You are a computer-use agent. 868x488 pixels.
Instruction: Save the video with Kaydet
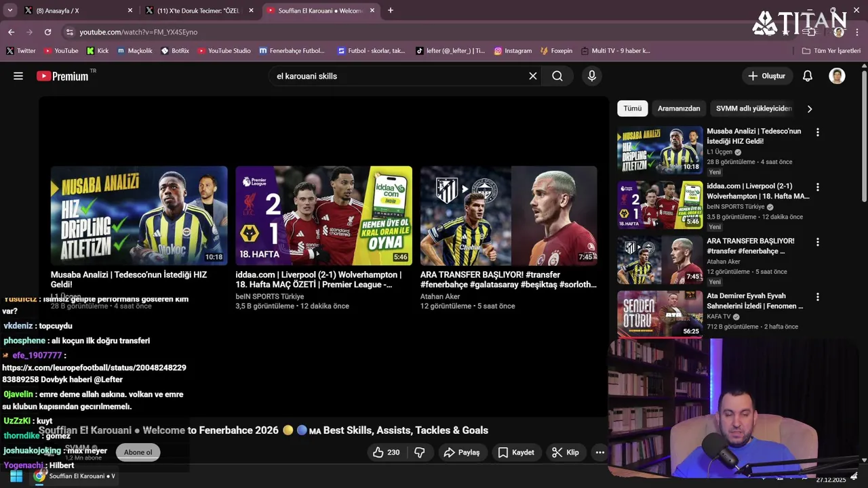516,452
